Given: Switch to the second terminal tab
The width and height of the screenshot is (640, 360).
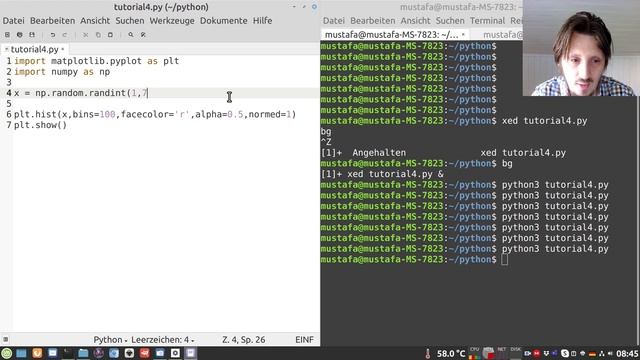Looking at the screenshot, I should (502, 35).
